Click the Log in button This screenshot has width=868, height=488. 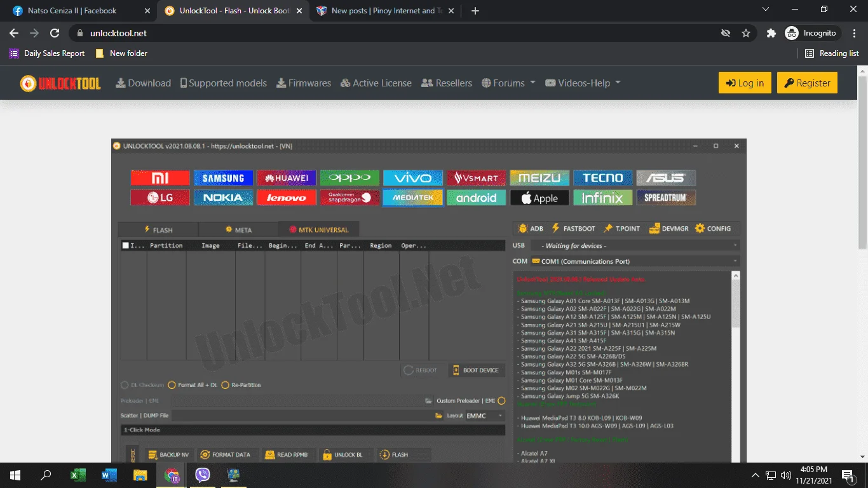point(745,83)
